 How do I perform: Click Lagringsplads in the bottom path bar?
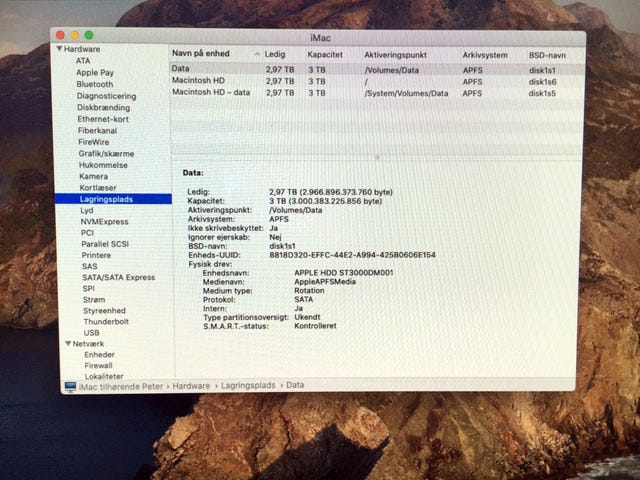pyautogui.click(x=248, y=385)
